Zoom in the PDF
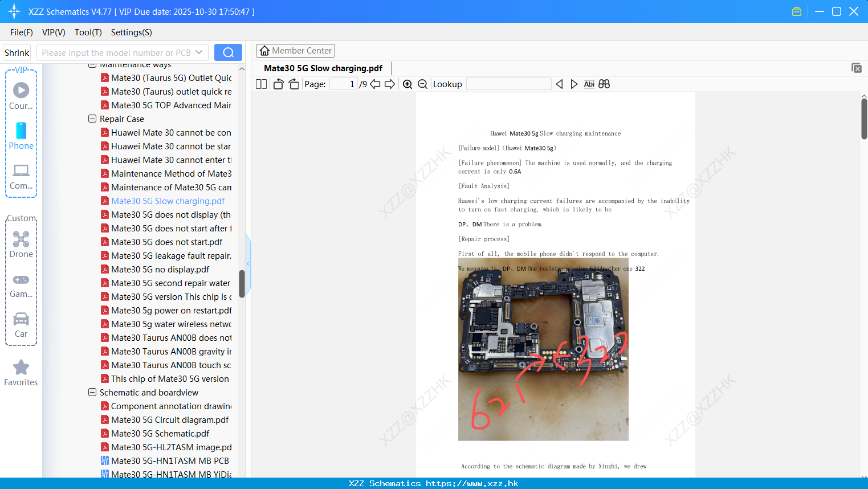The width and height of the screenshot is (868, 489). coord(407,84)
